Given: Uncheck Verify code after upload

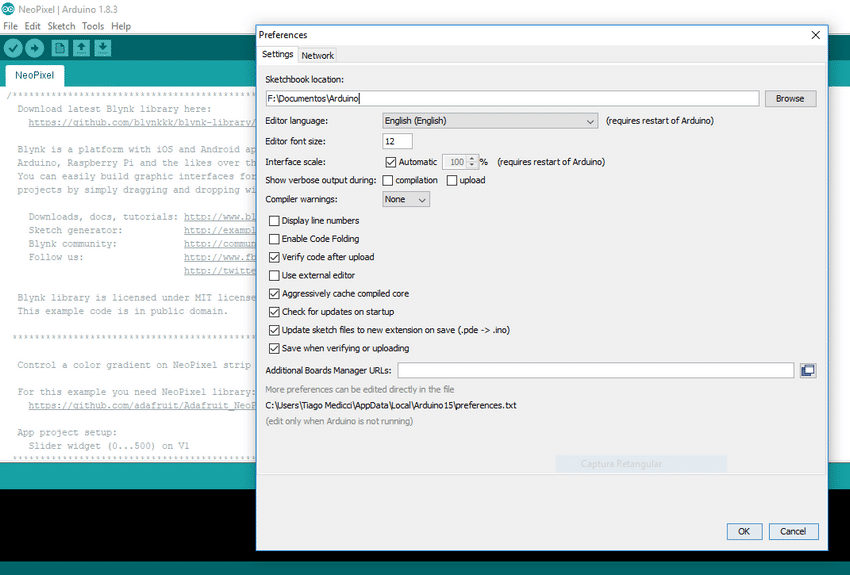Looking at the screenshot, I should coord(274,257).
